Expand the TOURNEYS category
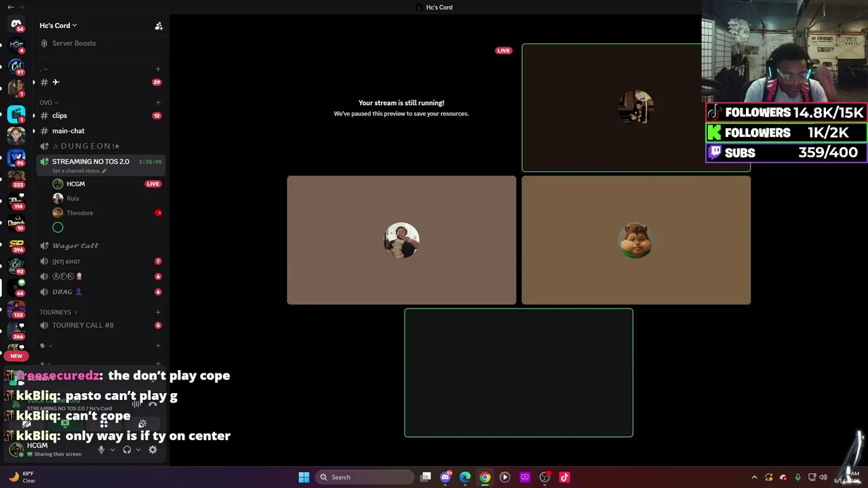868x488 pixels. click(x=58, y=312)
